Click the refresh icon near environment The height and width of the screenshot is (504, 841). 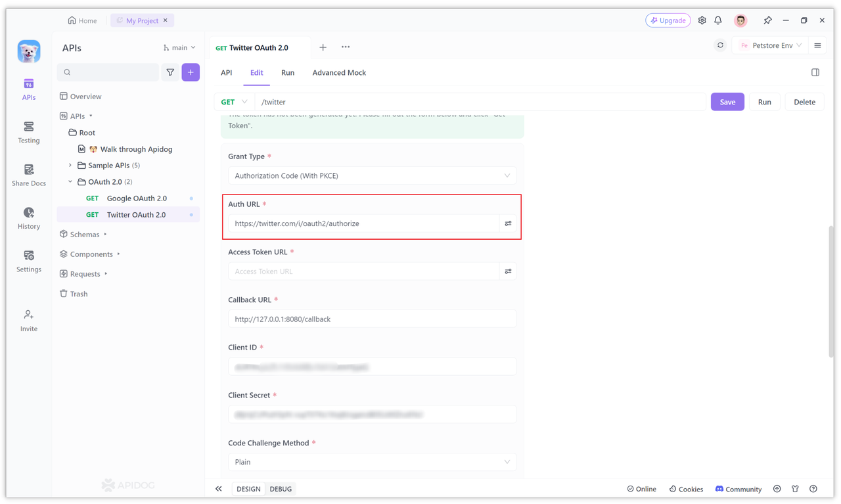click(x=720, y=45)
